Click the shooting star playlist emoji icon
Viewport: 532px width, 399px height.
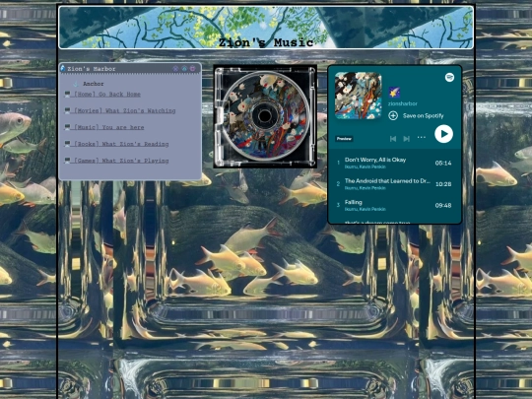point(394,93)
